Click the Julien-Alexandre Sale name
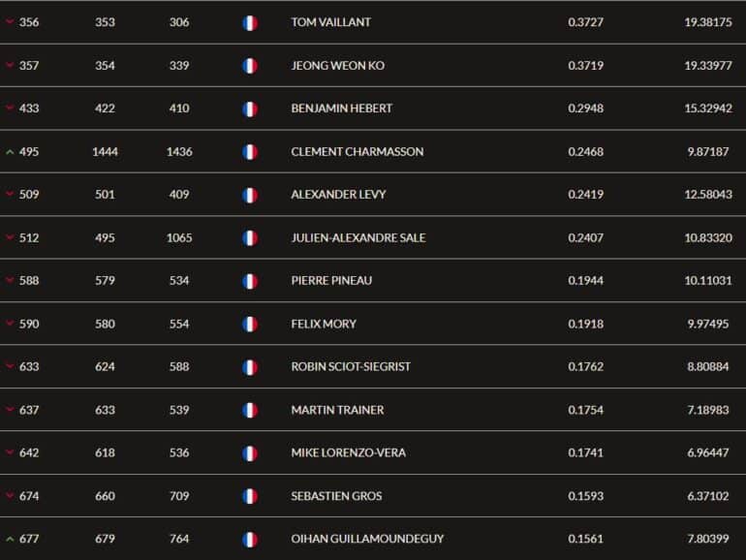746x560 pixels. (x=358, y=238)
